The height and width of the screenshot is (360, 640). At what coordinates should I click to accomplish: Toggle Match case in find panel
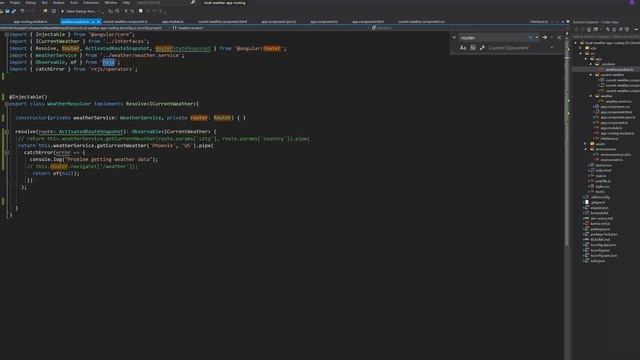463,48
